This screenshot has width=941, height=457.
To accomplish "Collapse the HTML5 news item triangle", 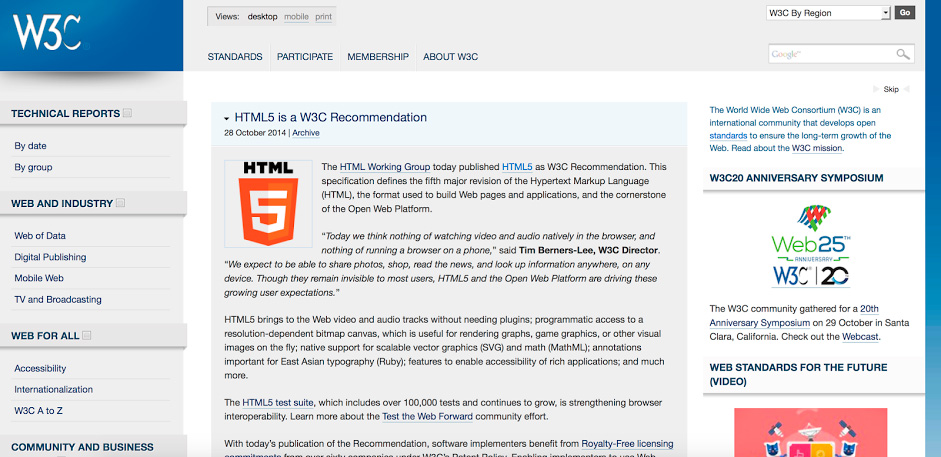I will point(226,119).
